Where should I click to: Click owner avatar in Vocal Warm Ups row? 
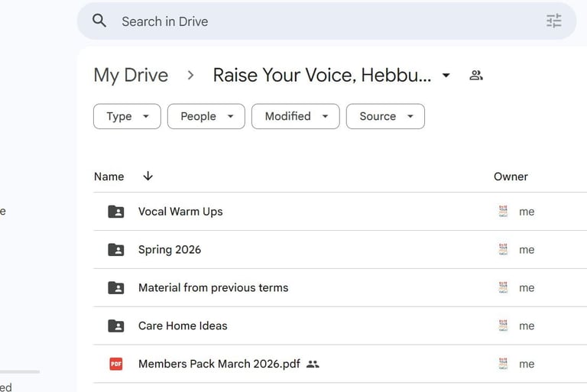click(503, 211)
